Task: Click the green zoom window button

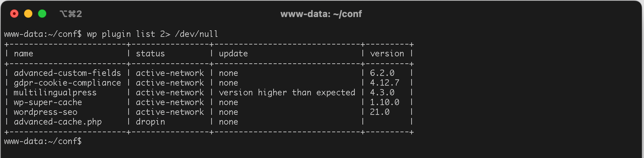Action: tap(42, 14)
